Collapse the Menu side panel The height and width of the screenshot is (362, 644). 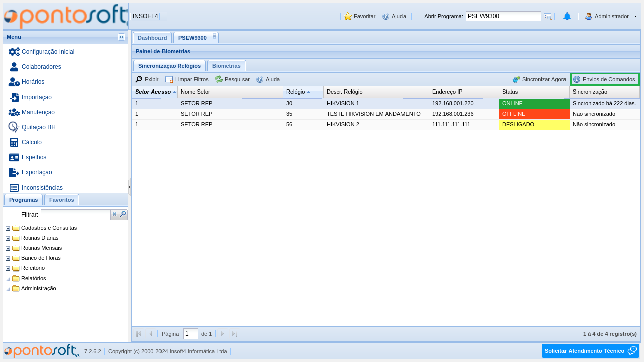tap(121, 37)
